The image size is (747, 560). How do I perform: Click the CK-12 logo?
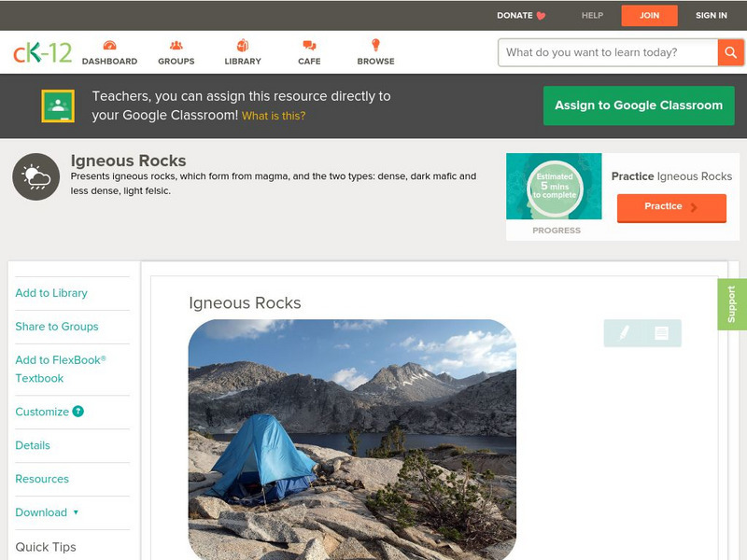tap(42, 52)
